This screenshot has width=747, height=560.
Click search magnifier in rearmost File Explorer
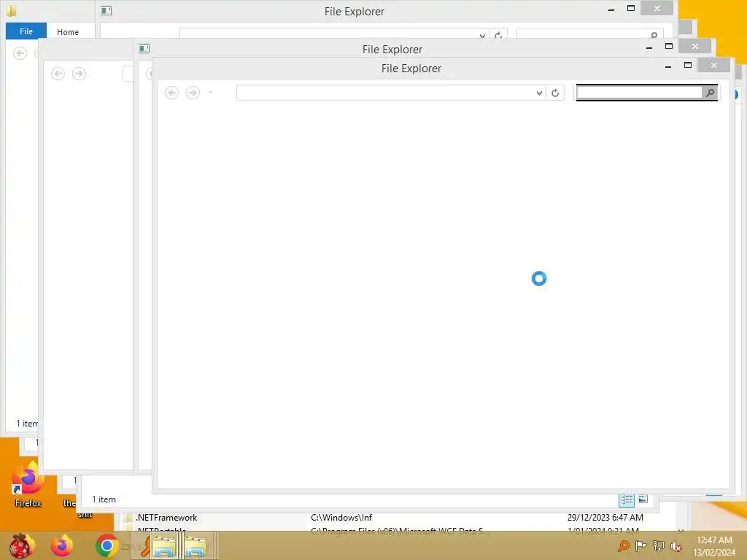pyautogui.click(x=654, y=35)
